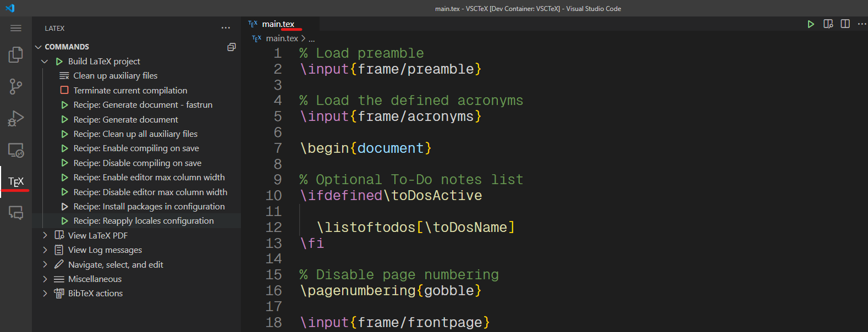Run Recipe: Enable compiling on save

(x=136, y=148)
